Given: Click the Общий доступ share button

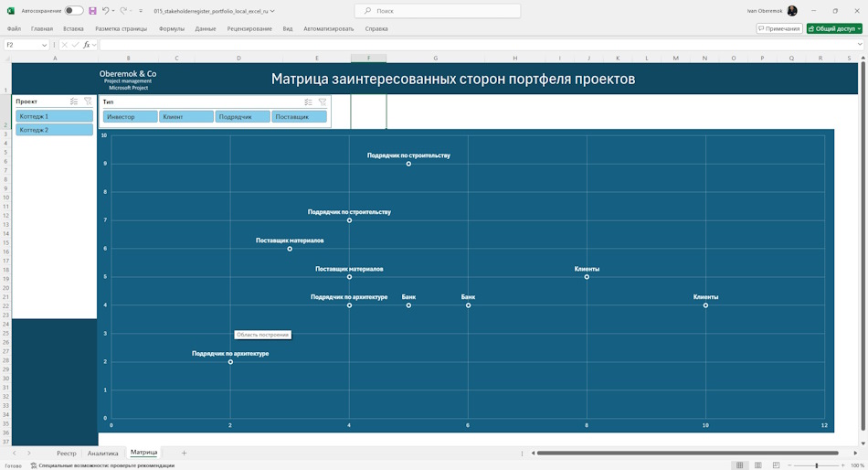Looking at the screenshot, I should click(834, 28).
